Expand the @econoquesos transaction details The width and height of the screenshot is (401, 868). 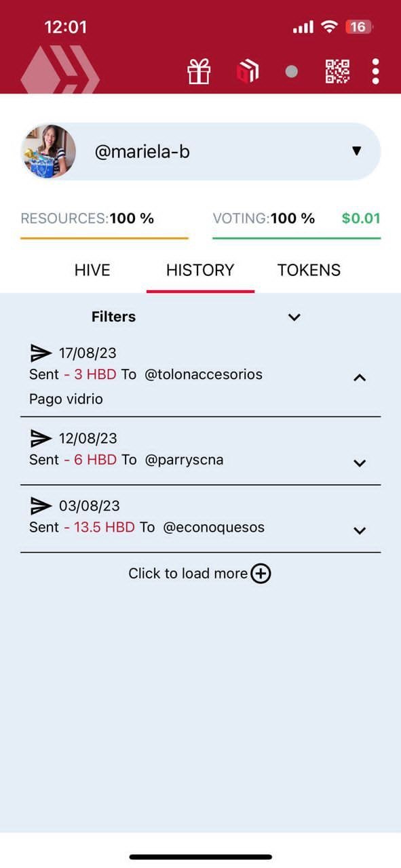[x=360, y=531]
